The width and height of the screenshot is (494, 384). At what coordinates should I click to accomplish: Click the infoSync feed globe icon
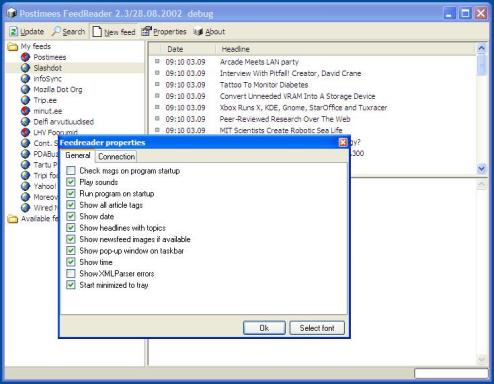click(25, 79)
